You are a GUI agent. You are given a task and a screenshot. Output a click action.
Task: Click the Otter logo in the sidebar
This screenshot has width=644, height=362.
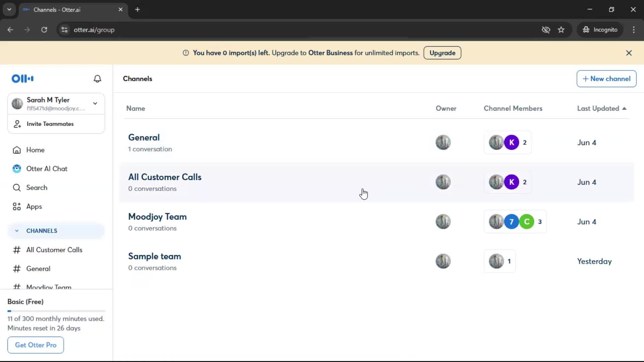pos(22,78)
